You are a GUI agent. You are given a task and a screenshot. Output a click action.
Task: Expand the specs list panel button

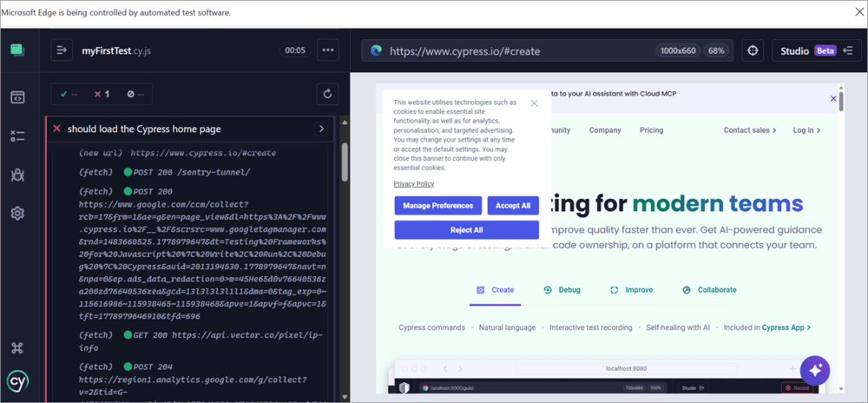pos(62,50)
